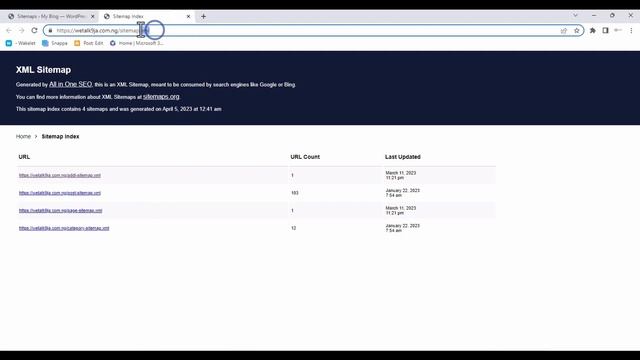The width and height of the screenshot is (640, 360).
Task: Toggle the browser side panel icon
Action: click(x=605, y=31)
